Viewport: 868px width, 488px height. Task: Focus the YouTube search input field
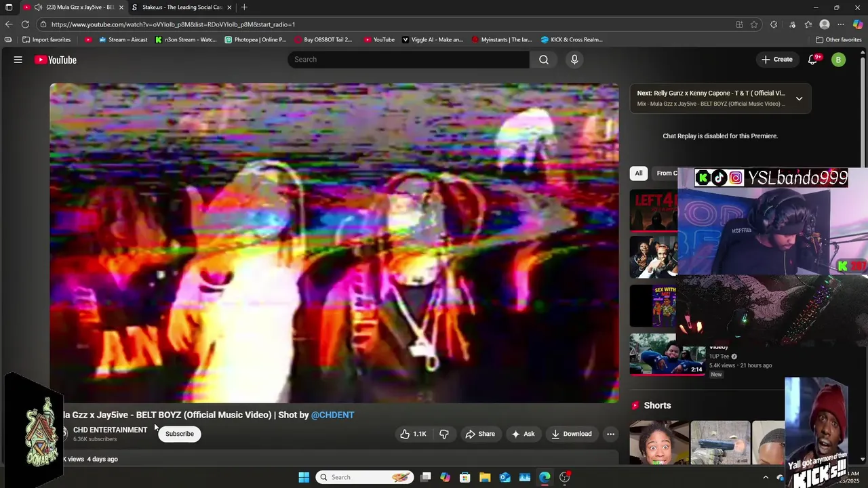coord(409,60)
